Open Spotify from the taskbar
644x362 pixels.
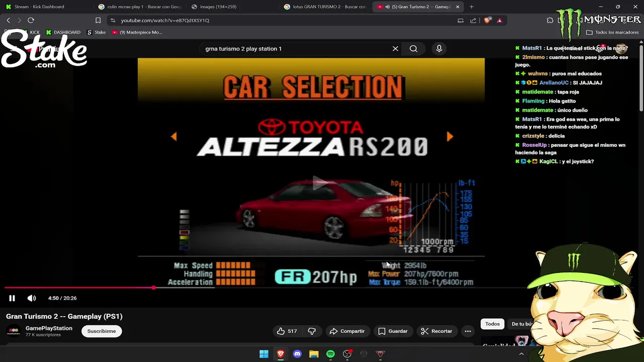(x=330, y=354)
